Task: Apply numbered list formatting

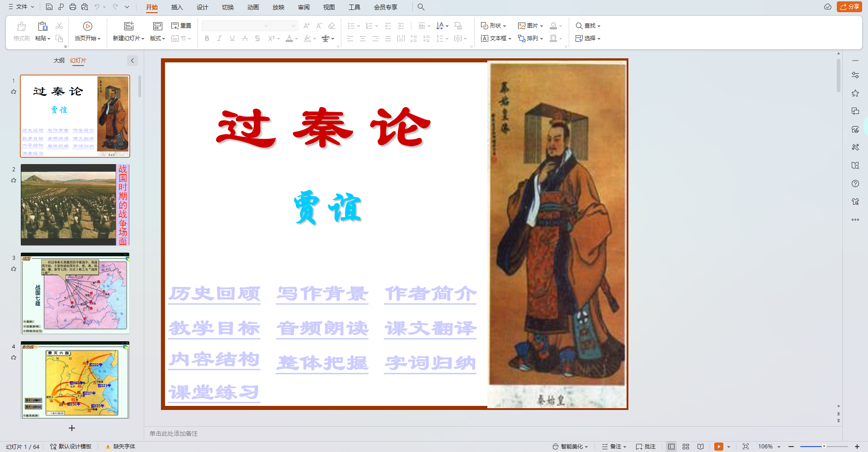Action: point(369,26)
